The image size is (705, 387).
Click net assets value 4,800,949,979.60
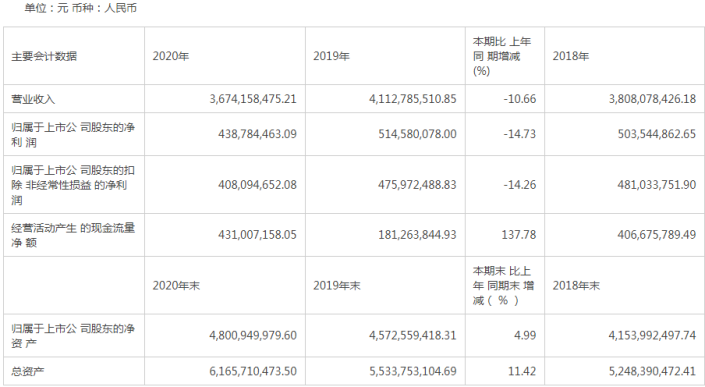253,335
